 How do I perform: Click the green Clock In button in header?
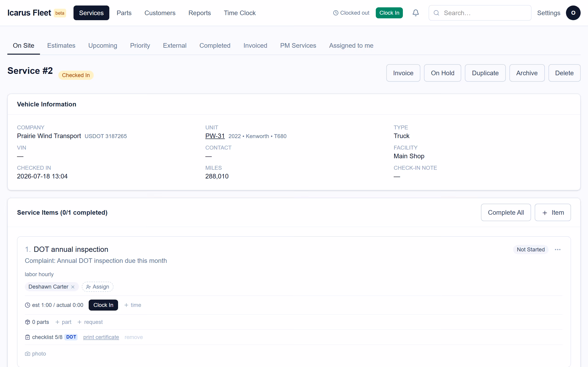coord(389,13)
